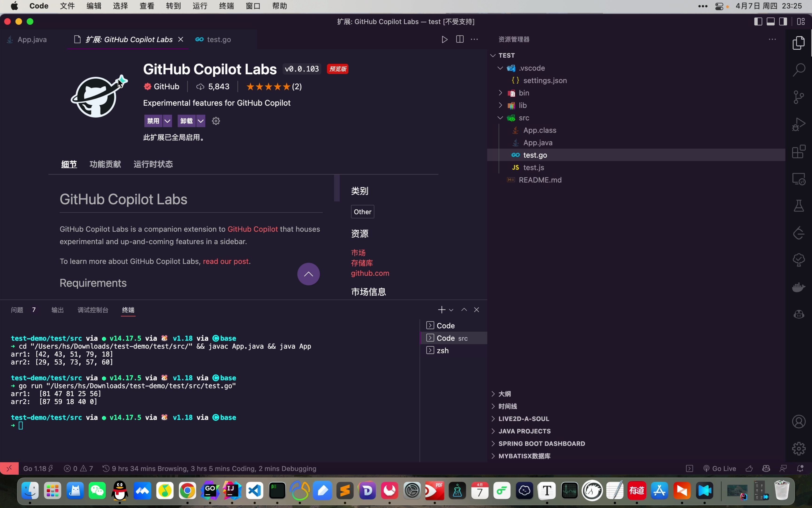Follow the read our post link
This screenshot has width=812, height=508.
(x=226, y=261)
